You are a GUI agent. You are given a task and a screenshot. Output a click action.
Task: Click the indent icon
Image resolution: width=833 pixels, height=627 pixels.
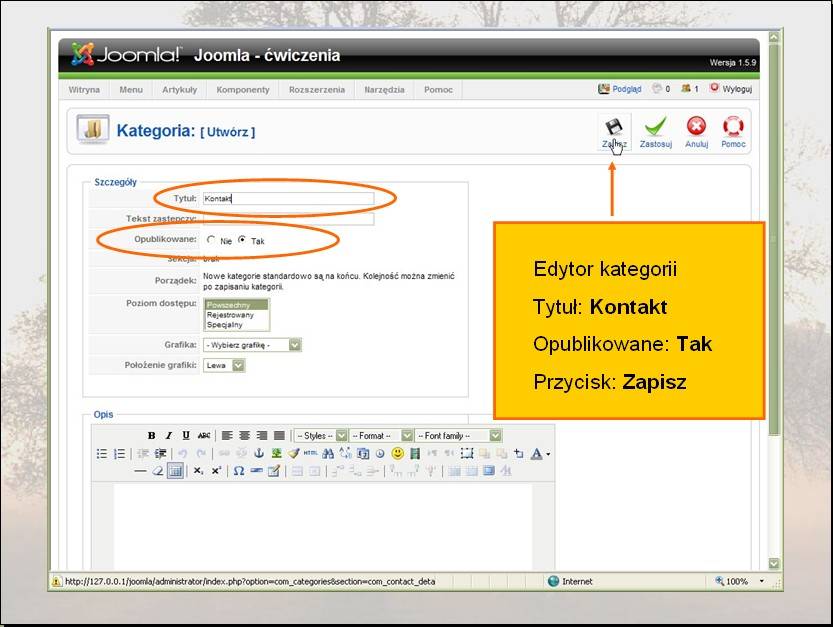click(x=160, y=454)
